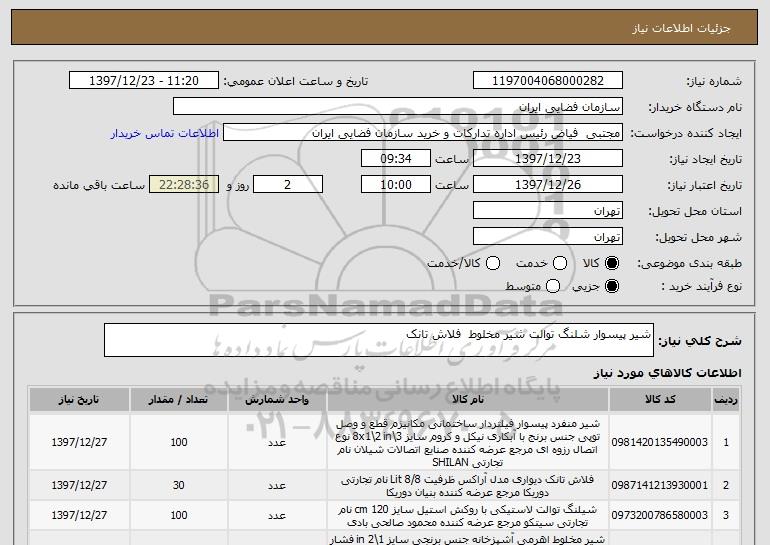Image resolution: width=770 pixels, height=545 pixels.
Task: Select item code 0973200786580003
Action: [x=660, y=515]
